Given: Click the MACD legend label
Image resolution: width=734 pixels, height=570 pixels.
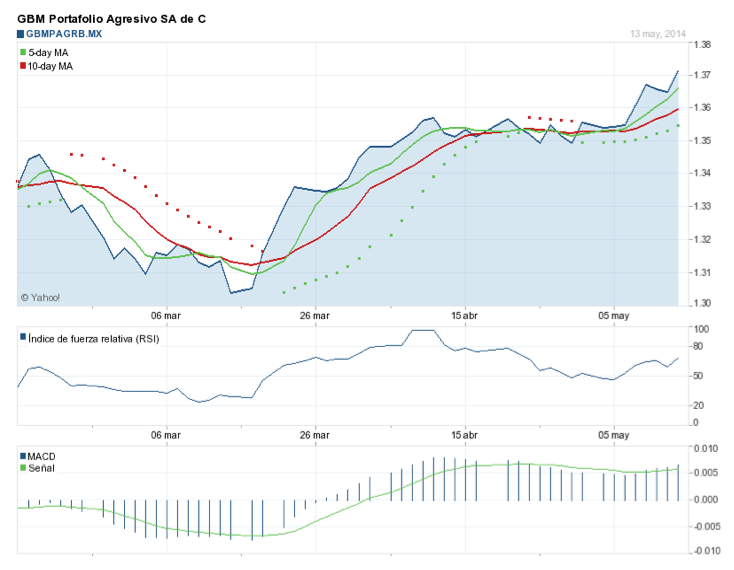Looking at the screenshot, I should (41, 457).
